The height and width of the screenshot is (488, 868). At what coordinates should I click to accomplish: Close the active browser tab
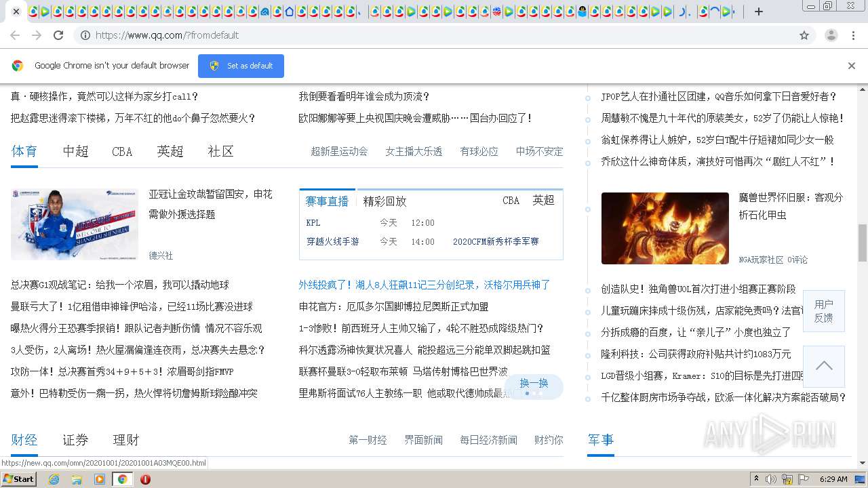(16, 12)
